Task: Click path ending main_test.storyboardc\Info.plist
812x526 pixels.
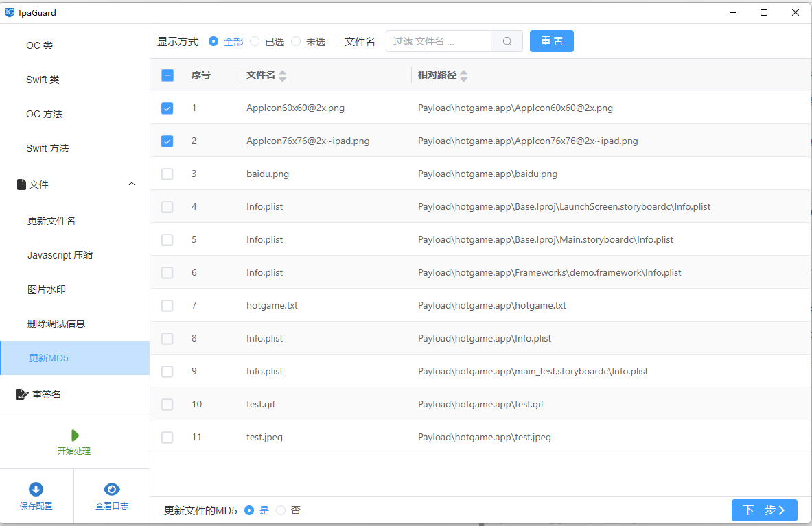Action: coord(533,372)
